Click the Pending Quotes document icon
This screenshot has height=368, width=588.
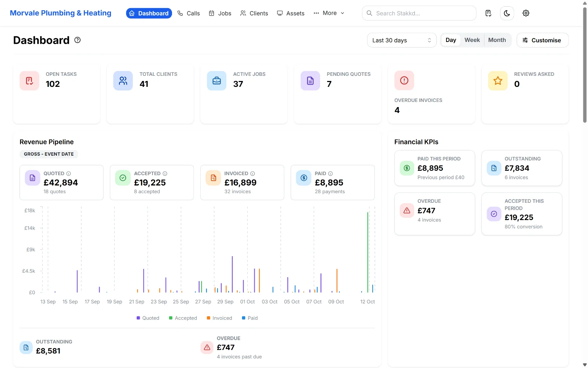pyautogui.click(x=311, y=81)
